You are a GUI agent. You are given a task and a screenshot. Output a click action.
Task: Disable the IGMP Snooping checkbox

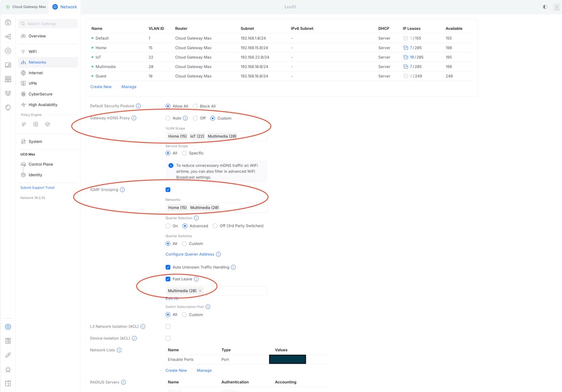pyautogui.click(x=168, y=190)
